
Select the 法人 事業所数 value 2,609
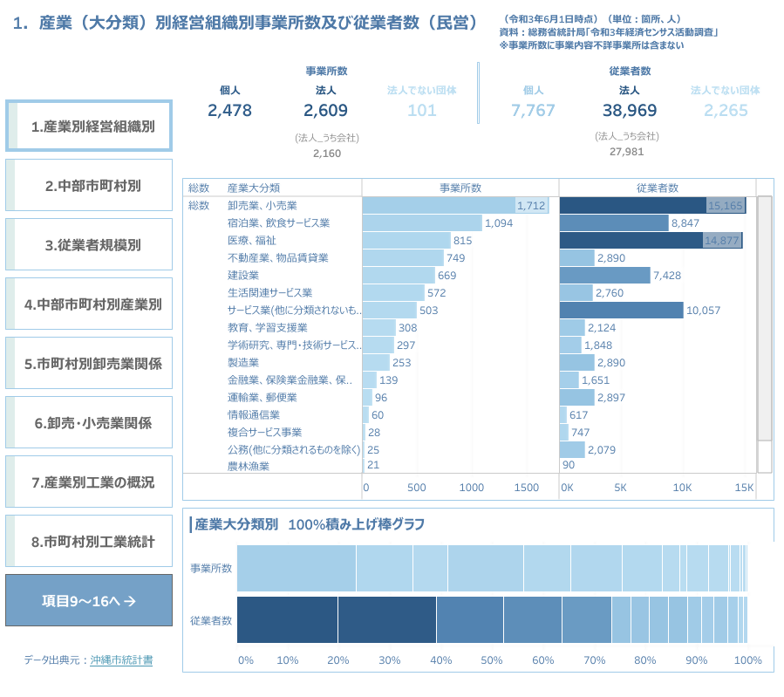pyautogui.click(x=325, y=111)
